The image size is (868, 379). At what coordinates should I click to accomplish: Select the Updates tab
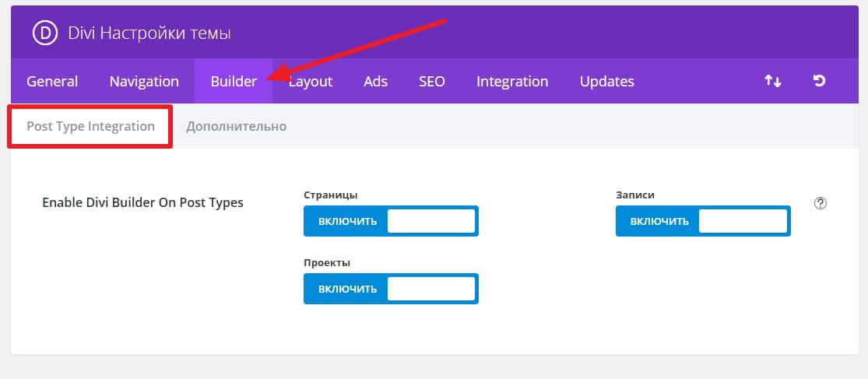pos(606,81)
